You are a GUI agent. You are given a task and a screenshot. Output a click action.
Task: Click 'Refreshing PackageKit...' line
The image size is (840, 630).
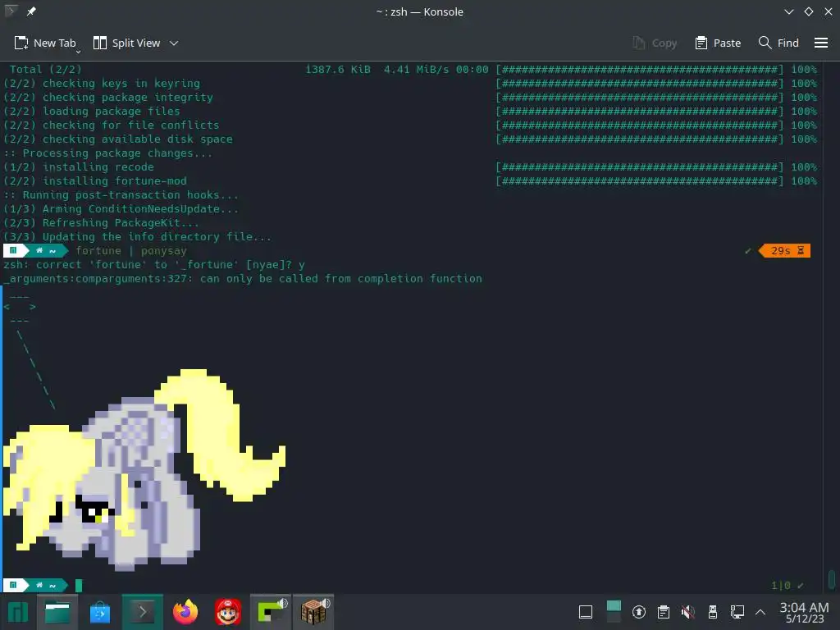(x=101, y=223)
